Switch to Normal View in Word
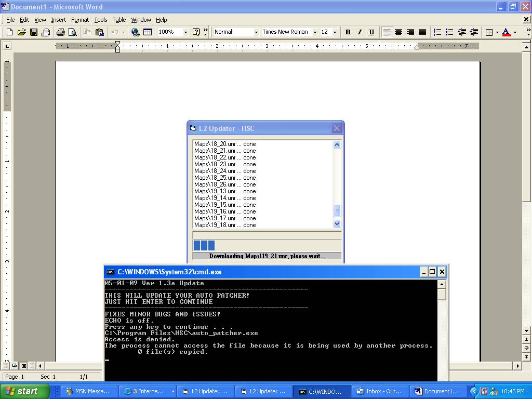The image size is (532, 399). [6, 366]
